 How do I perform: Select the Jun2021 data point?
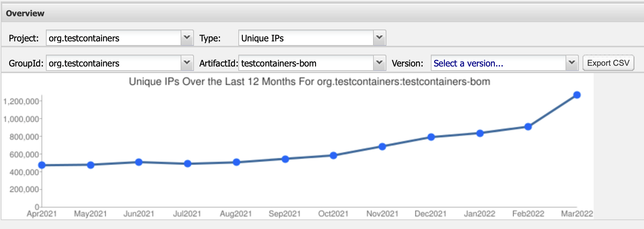(x=139, y=162)
